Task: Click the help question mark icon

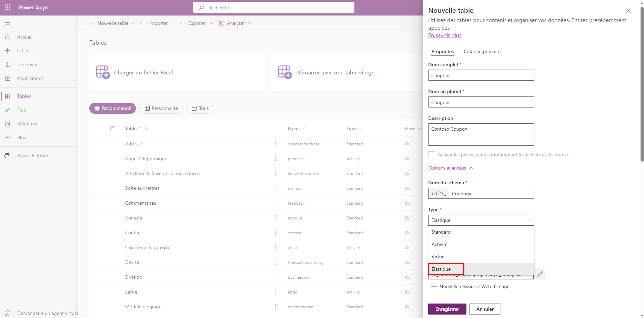Action: click(8, 313)
